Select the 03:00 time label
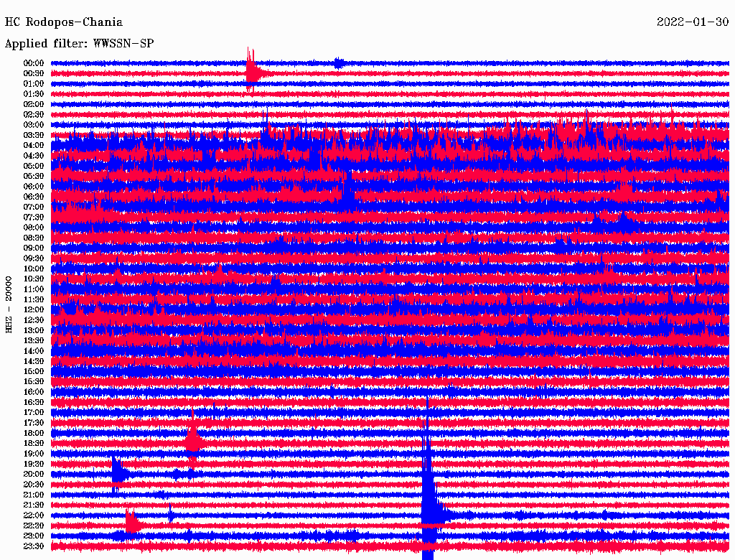 (x=33, y=125)
